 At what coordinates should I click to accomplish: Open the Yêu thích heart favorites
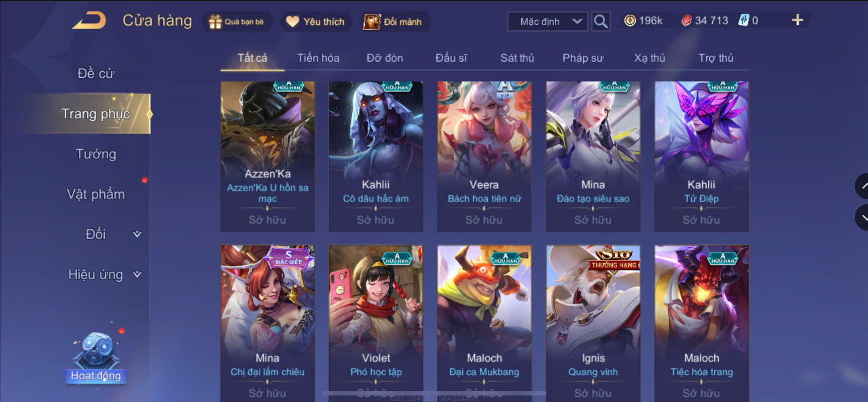pos(292,21)
